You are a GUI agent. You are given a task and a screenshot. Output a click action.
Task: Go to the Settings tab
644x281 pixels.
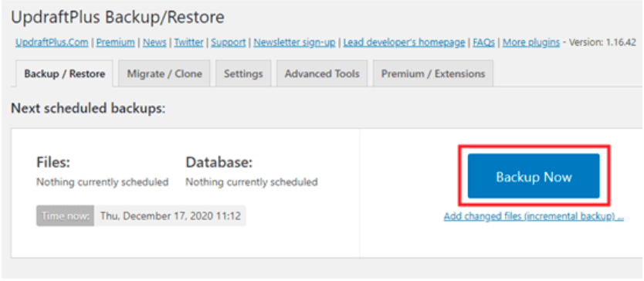pos(243,74)
